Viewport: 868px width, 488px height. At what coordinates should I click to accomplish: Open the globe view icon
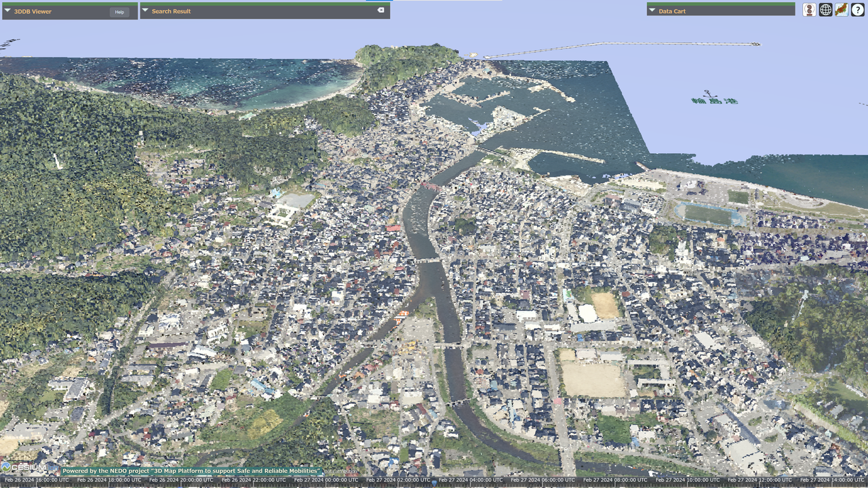(x=825, y=9)
